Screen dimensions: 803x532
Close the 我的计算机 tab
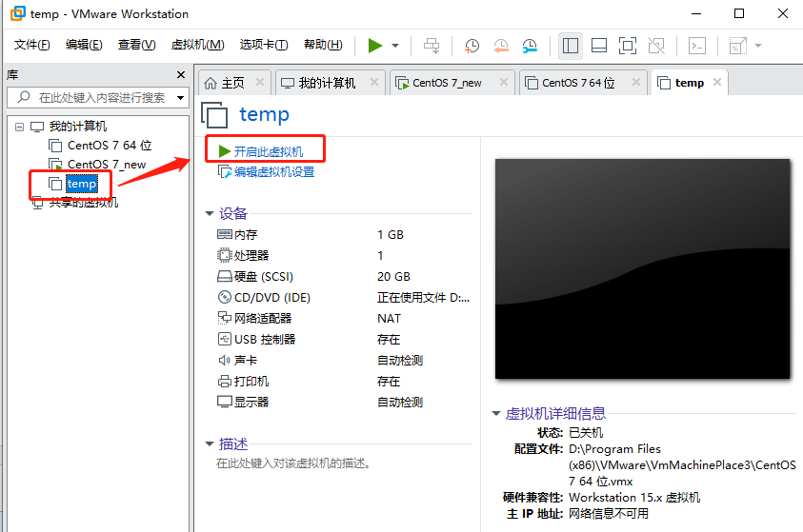click(x=374, y=82)
